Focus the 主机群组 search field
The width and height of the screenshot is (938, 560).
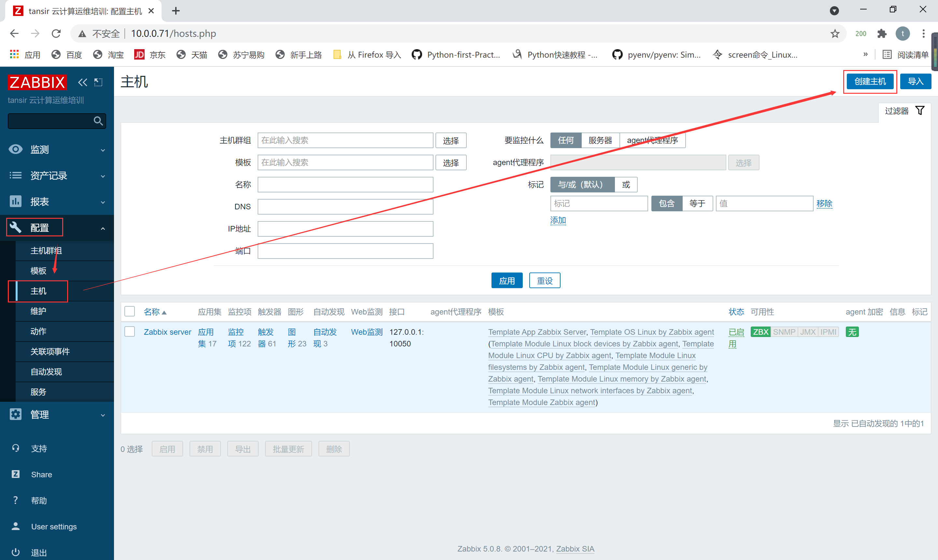tap(345, 140)
